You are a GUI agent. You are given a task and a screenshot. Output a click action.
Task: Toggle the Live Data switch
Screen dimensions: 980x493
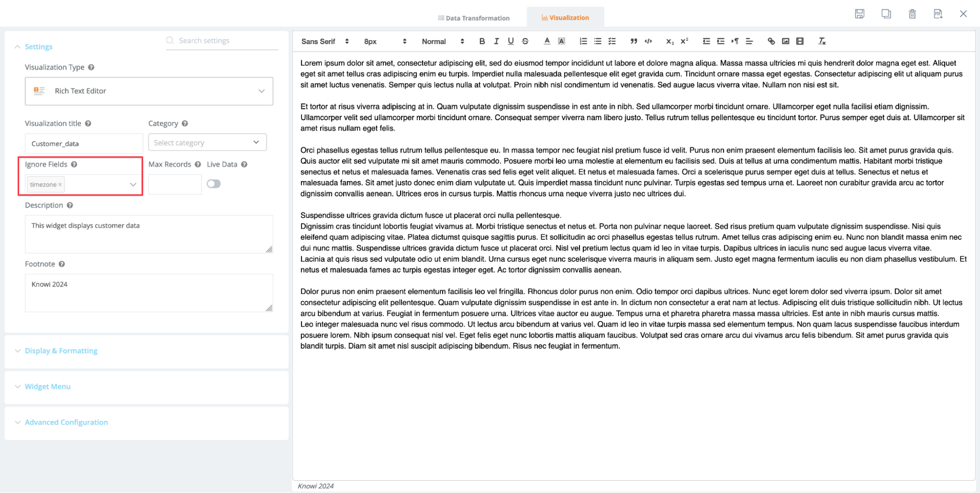[x=214, y=184]
